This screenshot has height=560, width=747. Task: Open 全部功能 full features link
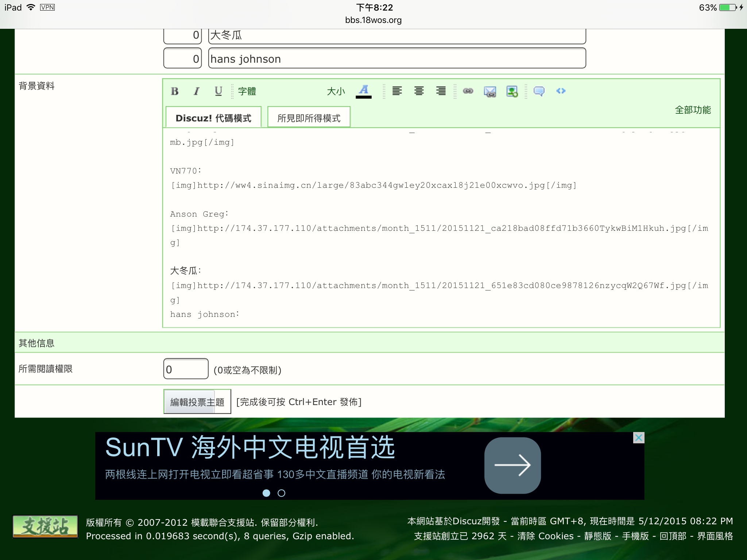693,110
